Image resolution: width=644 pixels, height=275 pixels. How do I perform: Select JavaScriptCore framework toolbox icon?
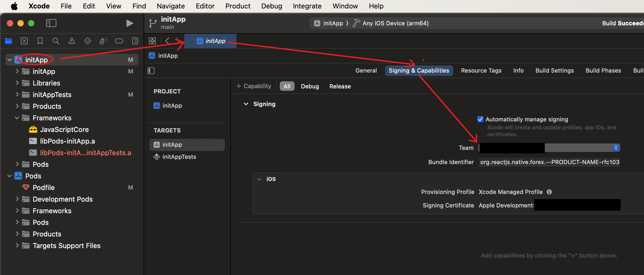(x=33, y=129)
